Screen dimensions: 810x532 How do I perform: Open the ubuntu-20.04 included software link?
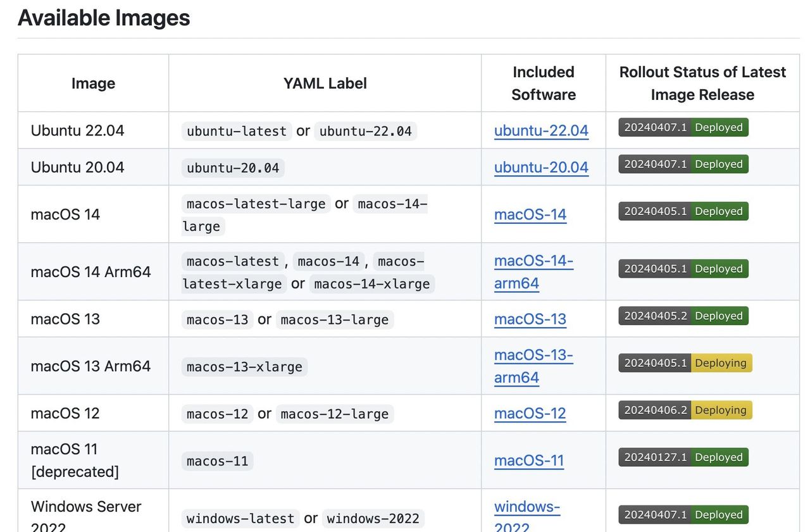541,167
